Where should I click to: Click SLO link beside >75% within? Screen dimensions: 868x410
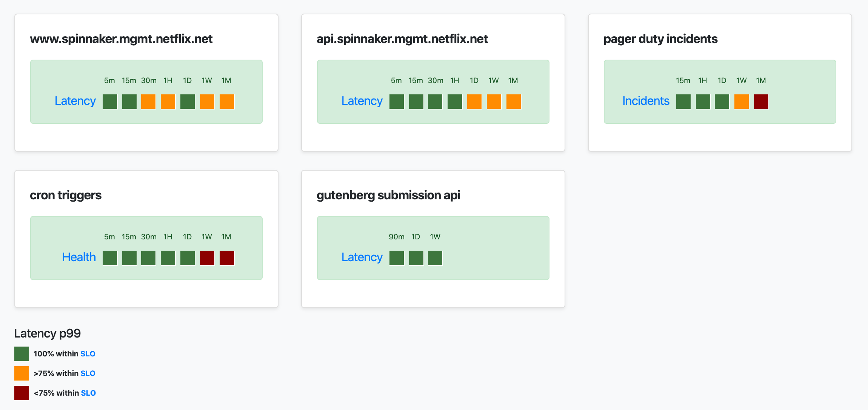tap(88, 373)
